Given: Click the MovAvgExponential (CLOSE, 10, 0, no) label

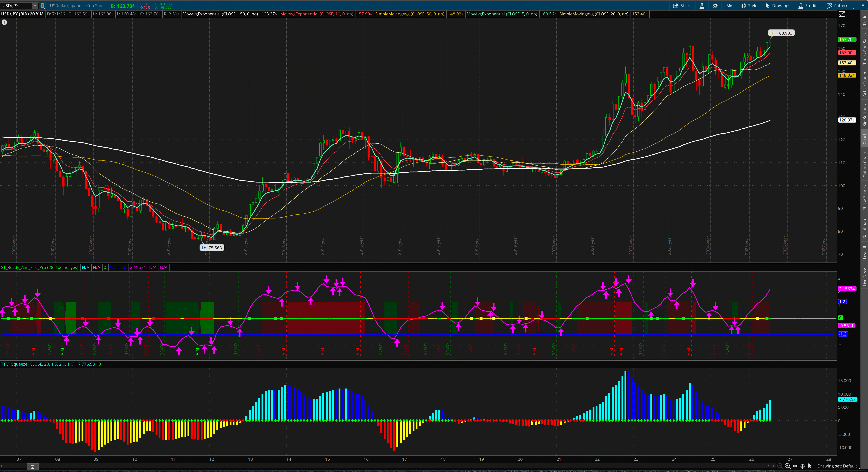Looking at the screenshot, I should pos(317,14).
